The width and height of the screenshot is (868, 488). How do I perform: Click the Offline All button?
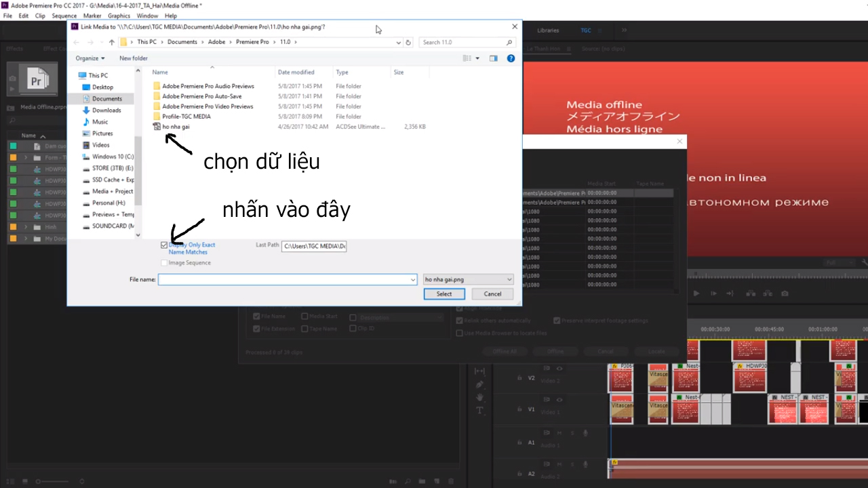(x=505, y=351)
